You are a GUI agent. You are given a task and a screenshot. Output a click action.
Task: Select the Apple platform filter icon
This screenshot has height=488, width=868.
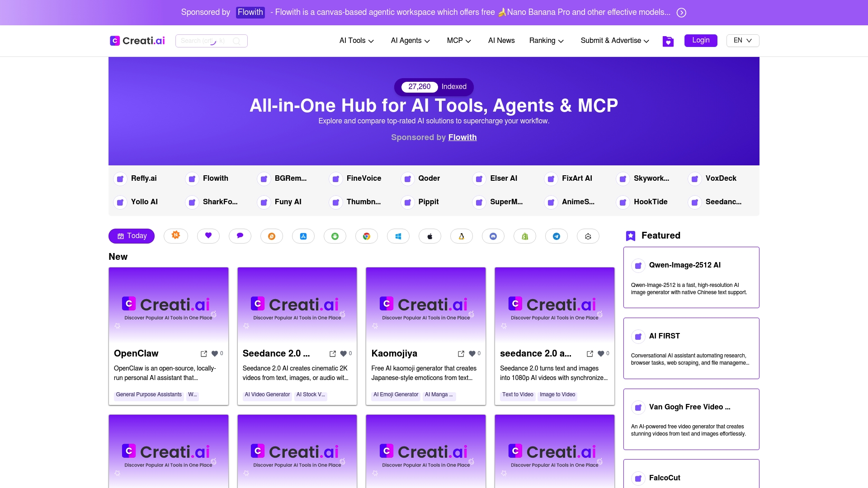tap(430, 236)
